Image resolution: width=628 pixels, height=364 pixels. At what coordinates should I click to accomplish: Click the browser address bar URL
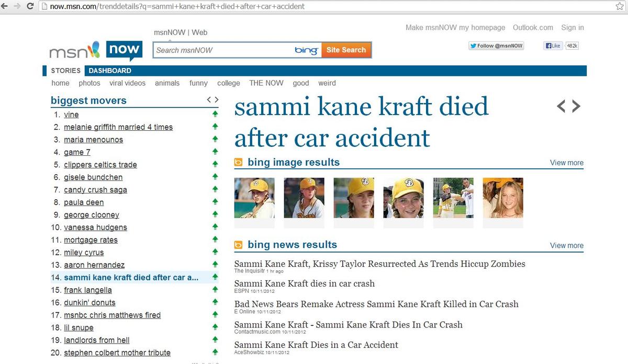click(177, 6)
